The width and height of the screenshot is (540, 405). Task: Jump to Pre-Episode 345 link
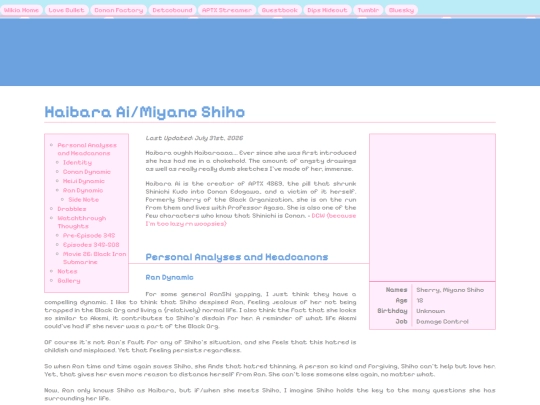click(89, 236)
